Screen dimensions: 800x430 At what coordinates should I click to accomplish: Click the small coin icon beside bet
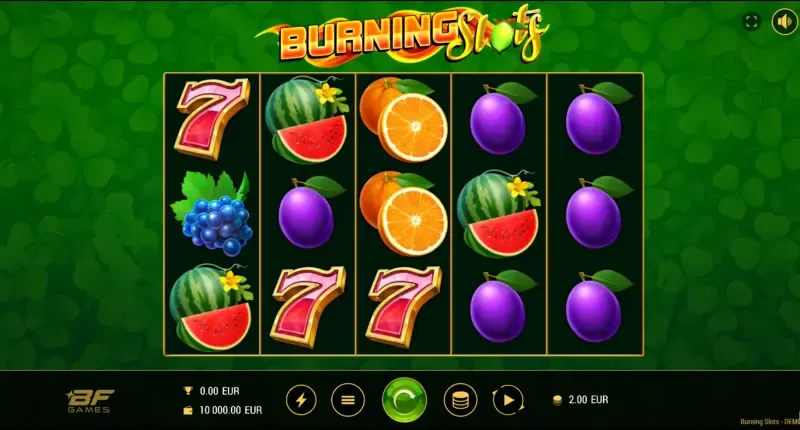[558, 400]
